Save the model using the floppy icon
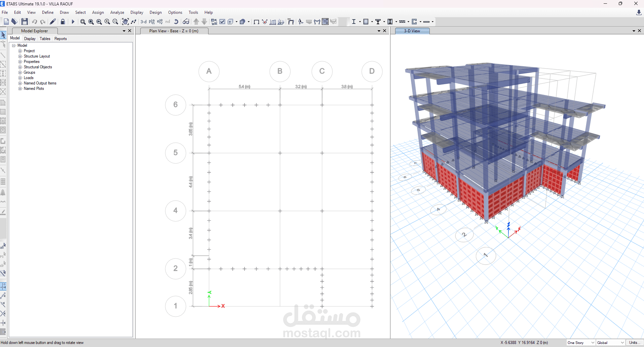 (x=25, y=22)
